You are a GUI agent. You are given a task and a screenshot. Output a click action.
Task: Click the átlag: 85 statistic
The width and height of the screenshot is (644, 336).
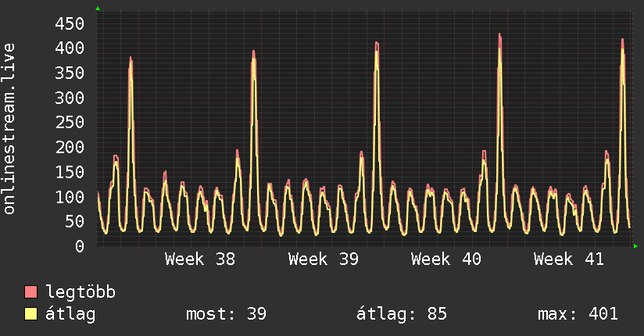[x=401, y=314]
